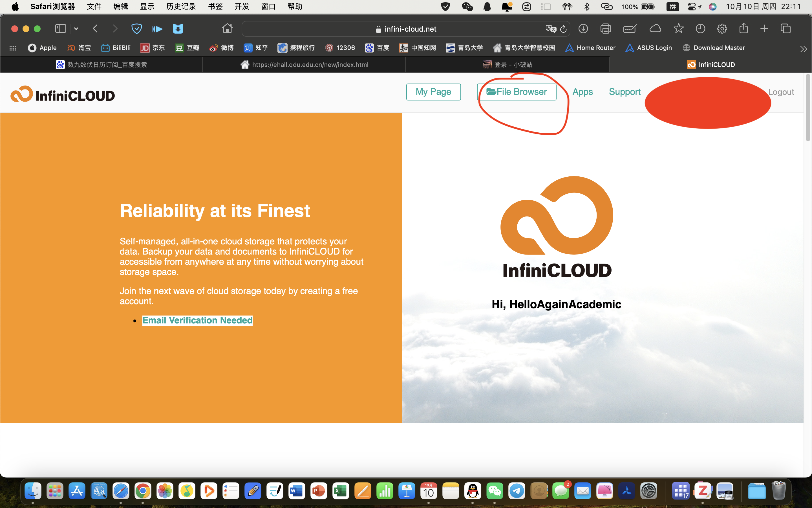Open Bluetooth menu bar icon
Image resolution: width=812 pixels, height=508 pixels.
coord(586,6)
